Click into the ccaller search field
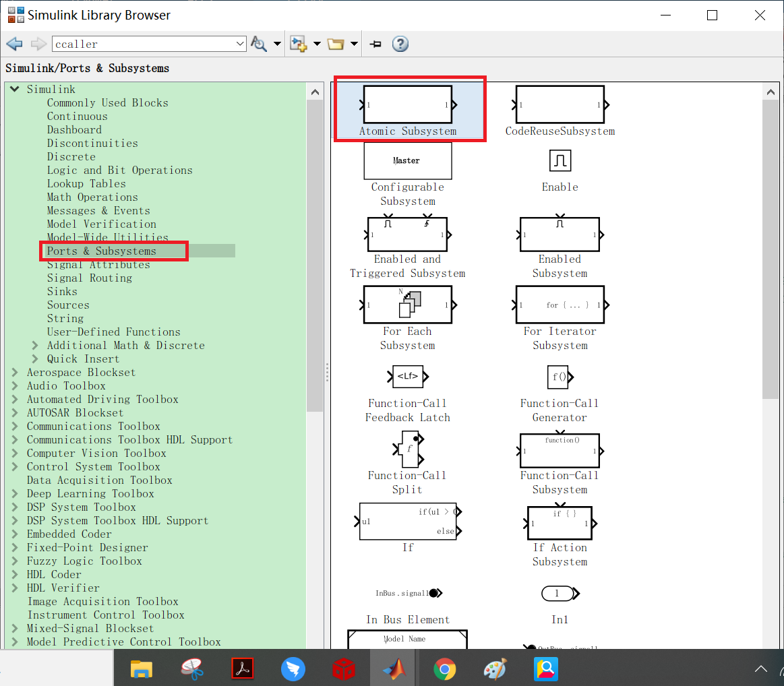The height and width of the screenshot is (686, 784). pyautogui.click(x=144, y=44)
